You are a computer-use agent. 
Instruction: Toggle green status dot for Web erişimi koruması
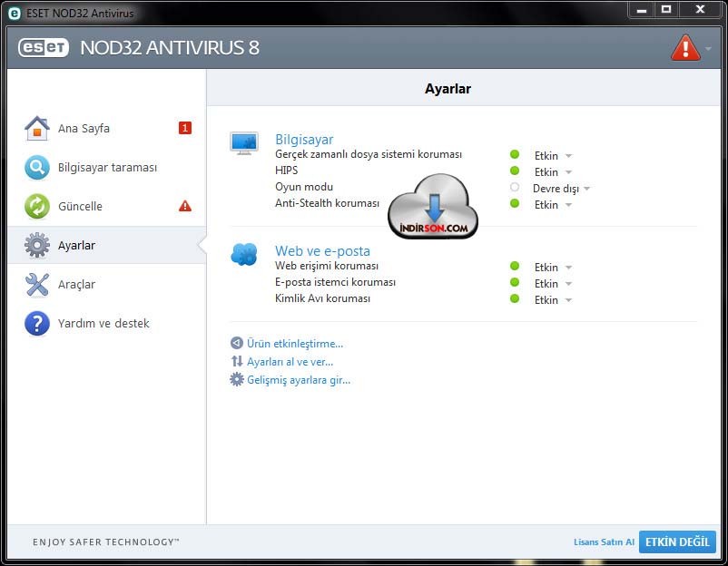click(x=515, y=266)
